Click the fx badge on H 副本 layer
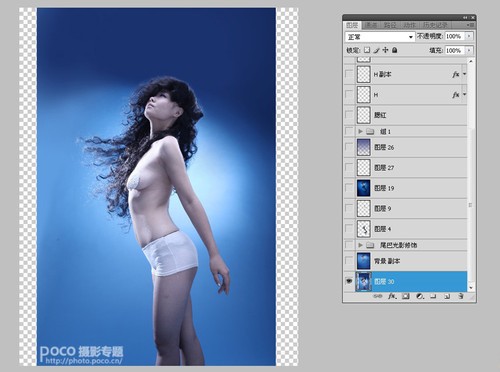Screen dimensions: 500x372 pyautogui.click(x=456, y=74)
